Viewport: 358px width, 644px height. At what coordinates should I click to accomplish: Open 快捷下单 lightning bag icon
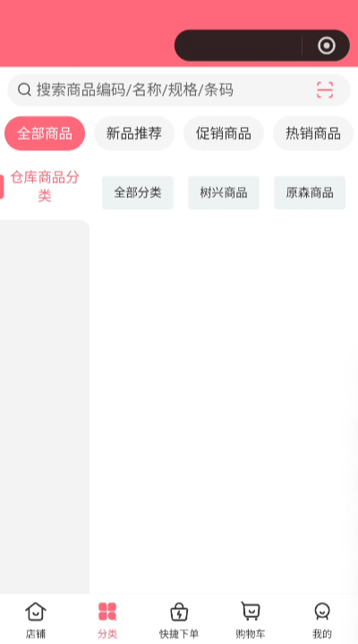click(179, 612)
